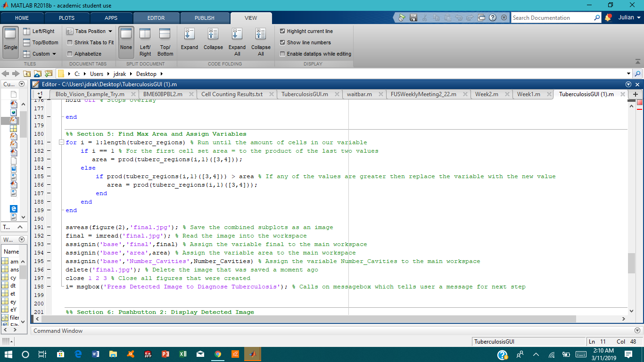Toggle Alphabetize tabs checkbox
Image resolution: width=644 pixels, height=362 pixels.
click(70, 54)
